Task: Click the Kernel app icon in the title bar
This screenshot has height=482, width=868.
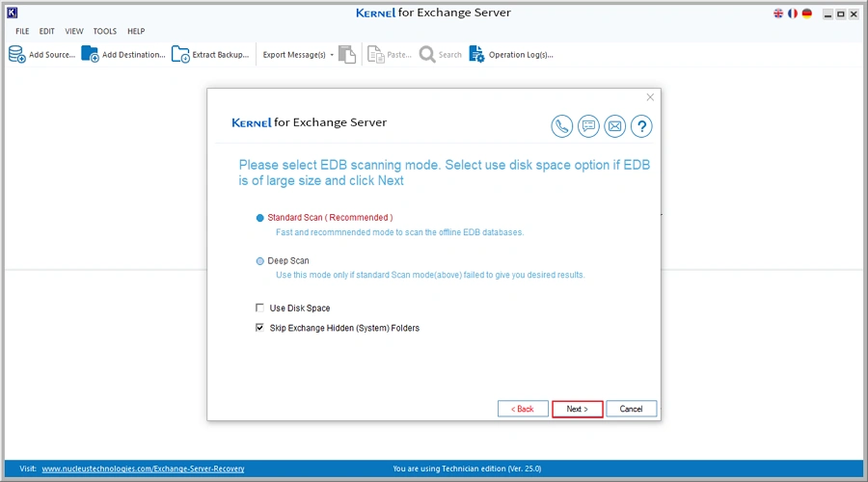Action: point(13,13)
